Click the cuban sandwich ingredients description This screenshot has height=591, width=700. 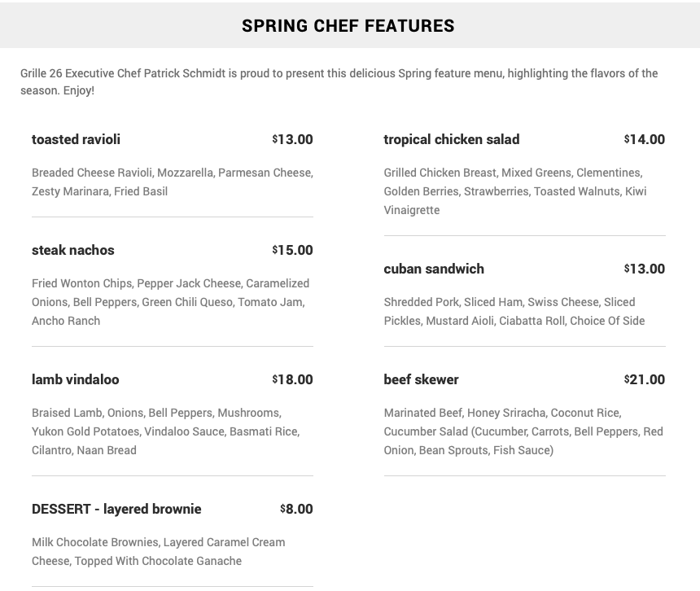tap(514, 312)
